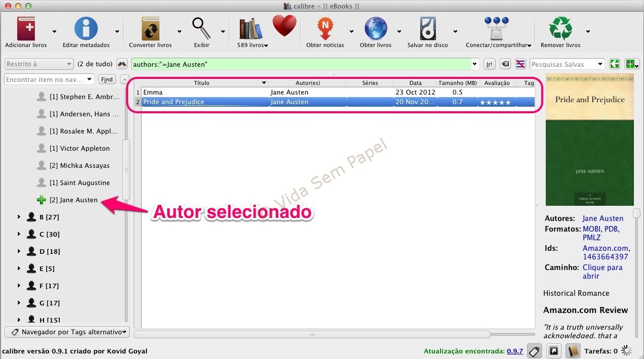Toggle the tag browser icon in status bar
The height and width of the screenshot is (359, 644).
(535, 351)
